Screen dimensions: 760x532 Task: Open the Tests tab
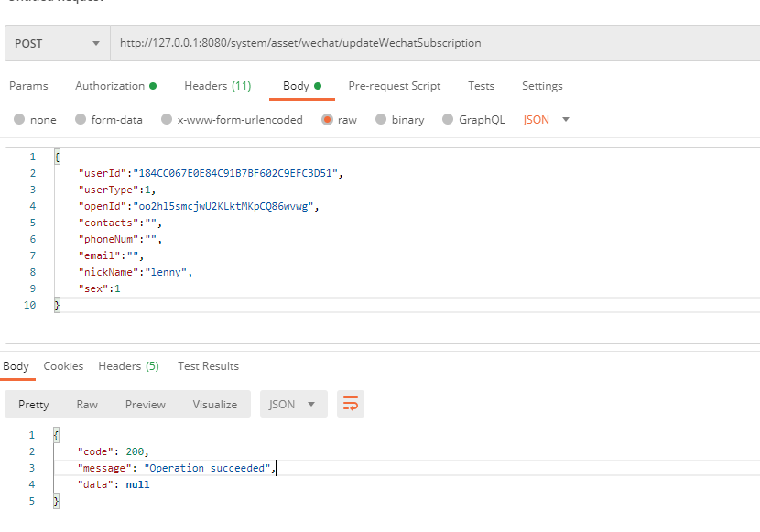click(481, 86)
